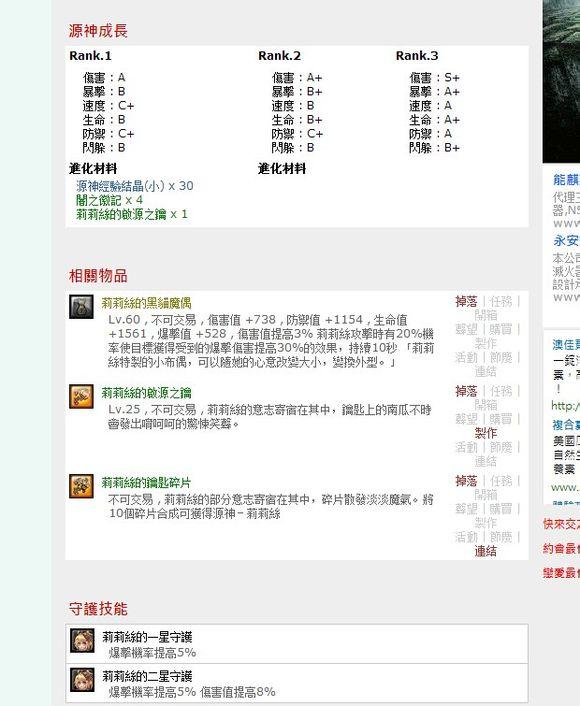This screenshot has height=706, width=580.
Task: Click the 莉莉絲的一星守護 skill portrait icon
Action: tap(82, 640)
